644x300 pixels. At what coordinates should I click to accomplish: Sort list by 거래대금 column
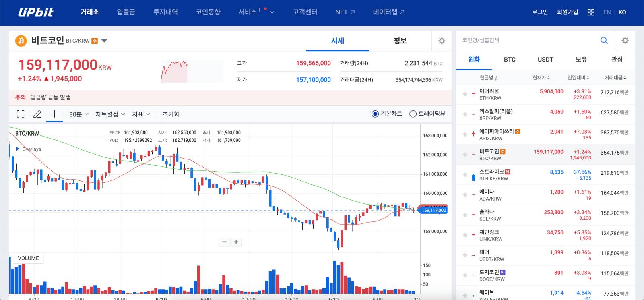[x=615, y=78]
